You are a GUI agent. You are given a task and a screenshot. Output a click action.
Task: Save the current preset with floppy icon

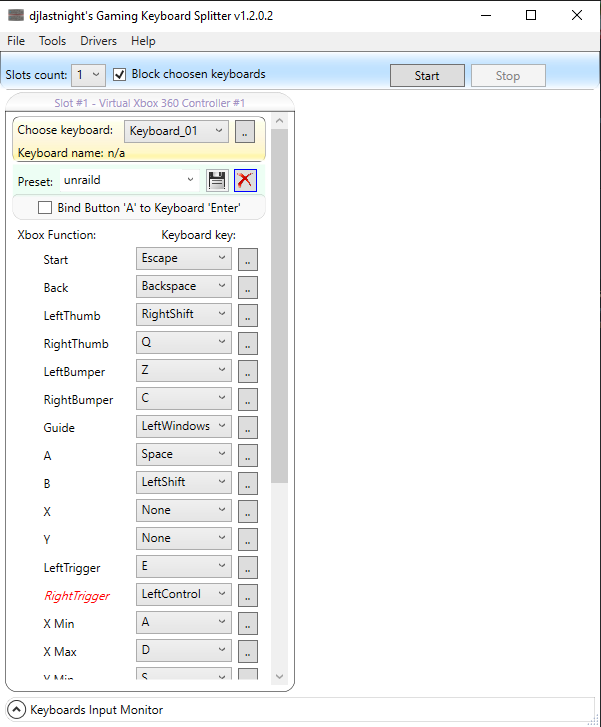pyautogui.click(x=217, y=180)
